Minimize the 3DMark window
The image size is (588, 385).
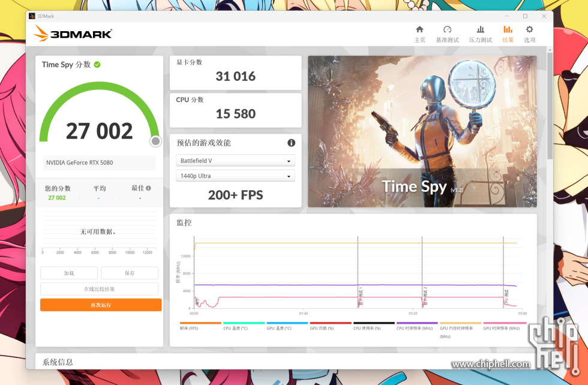[507, 16]
